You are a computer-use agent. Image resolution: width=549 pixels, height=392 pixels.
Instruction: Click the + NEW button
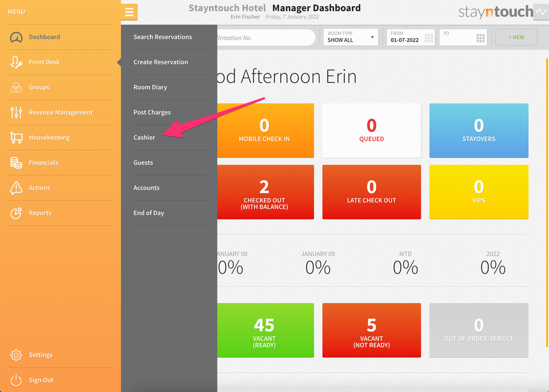tap(516, 37)
